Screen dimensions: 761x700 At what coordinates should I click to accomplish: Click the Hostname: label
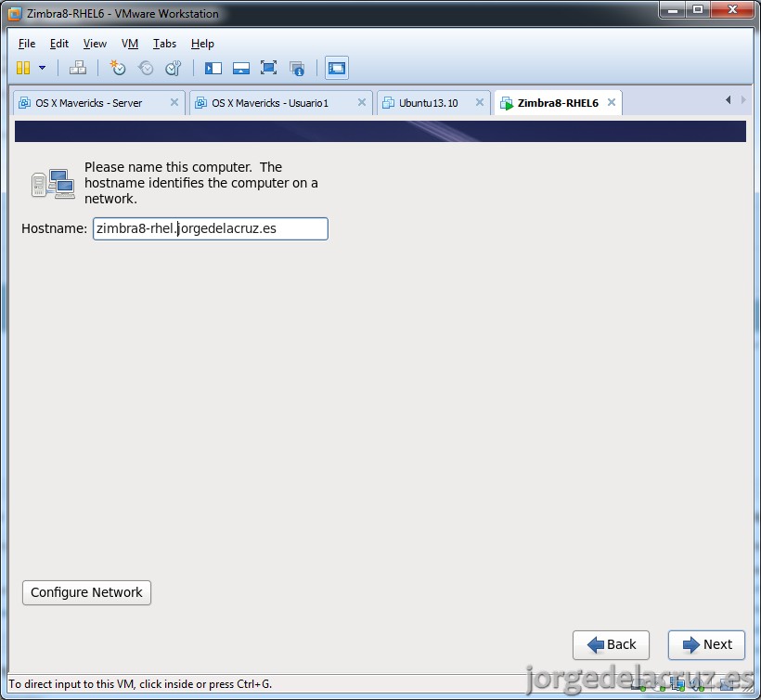tap(54, 228)
